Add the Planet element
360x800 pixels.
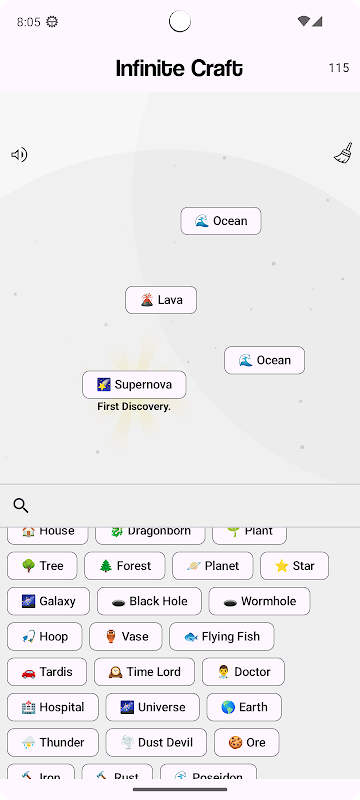tap(213, 566)
